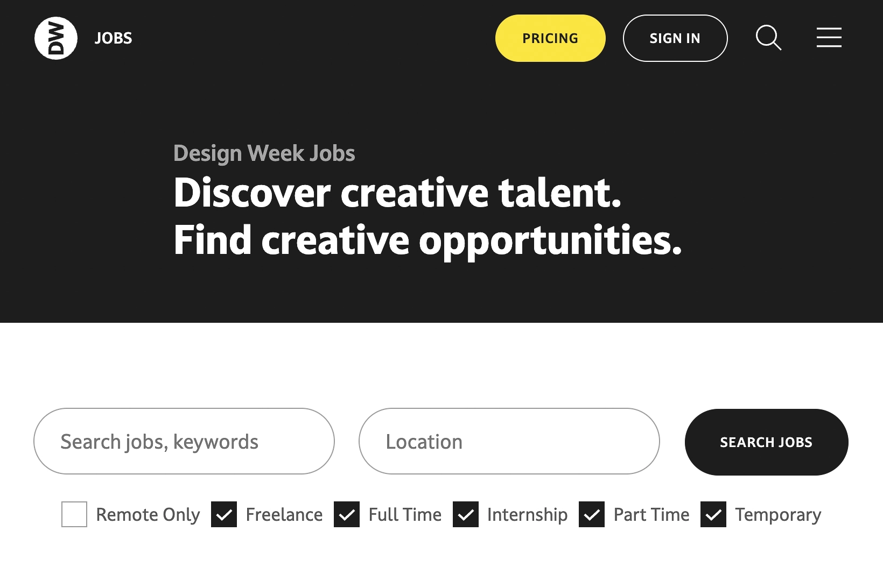Return to homepage via the DW mark

[55, 38]
